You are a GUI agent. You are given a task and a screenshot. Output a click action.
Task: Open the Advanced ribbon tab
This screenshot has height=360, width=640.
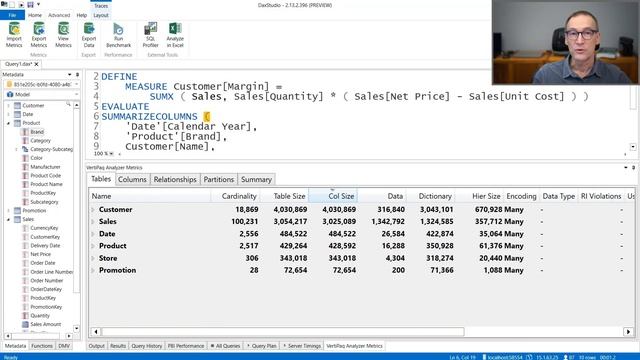click(x=59, y=15)
